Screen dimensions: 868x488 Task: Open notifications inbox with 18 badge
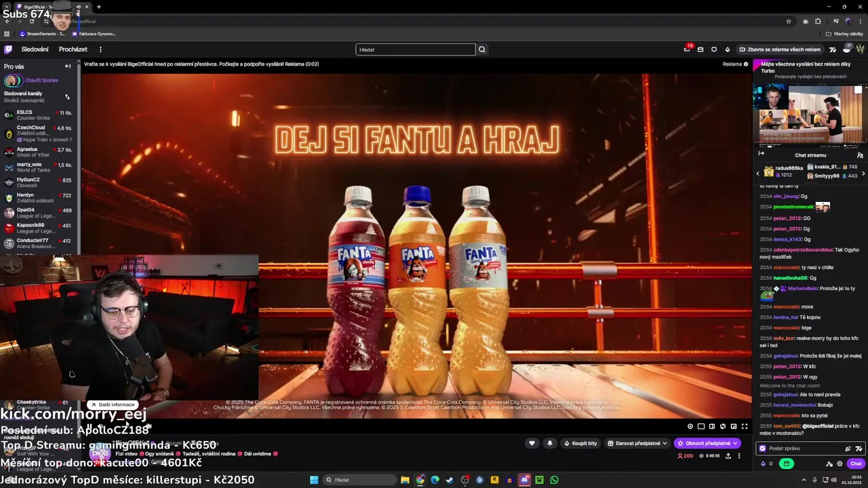687,49
